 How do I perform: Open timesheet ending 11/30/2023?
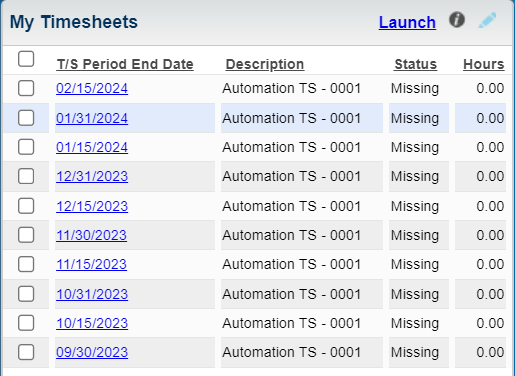91,235
